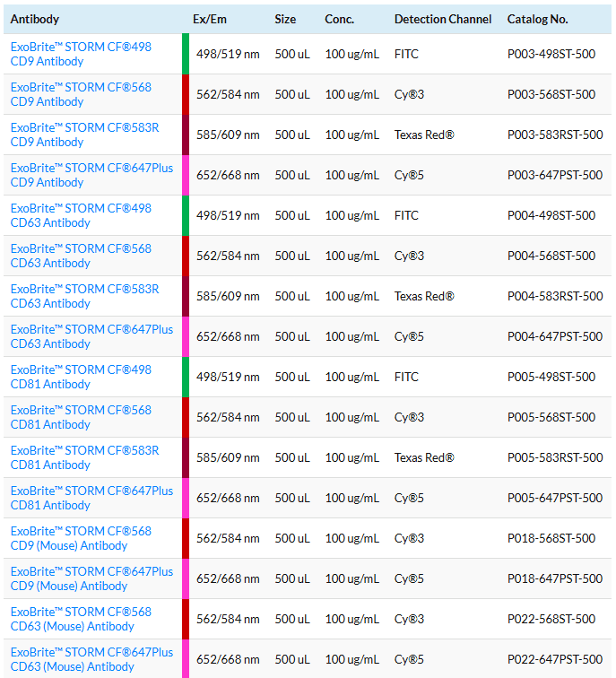
Task: Select catalog number P022-568ST-500
Action: [551, 619]
